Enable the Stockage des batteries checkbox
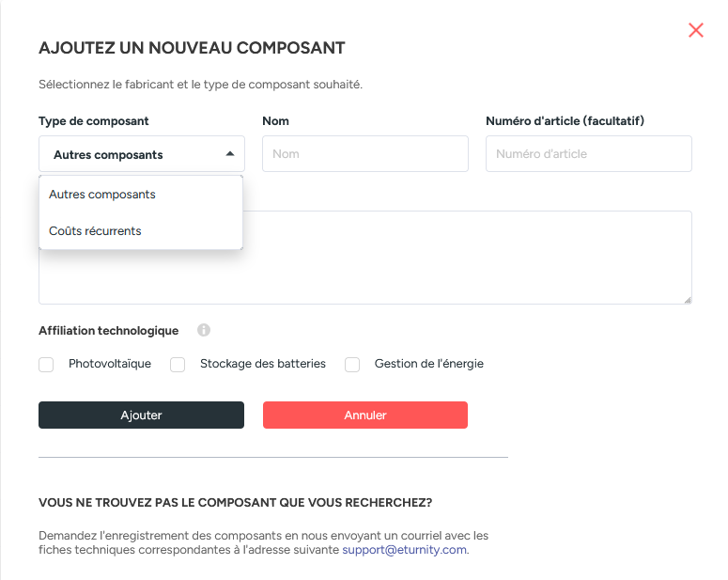 point(178,365)
